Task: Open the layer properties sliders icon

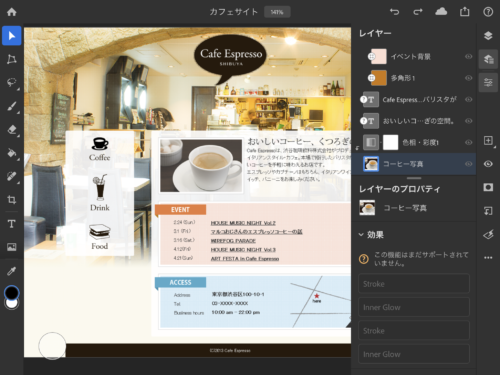Action: click(488, 82)
